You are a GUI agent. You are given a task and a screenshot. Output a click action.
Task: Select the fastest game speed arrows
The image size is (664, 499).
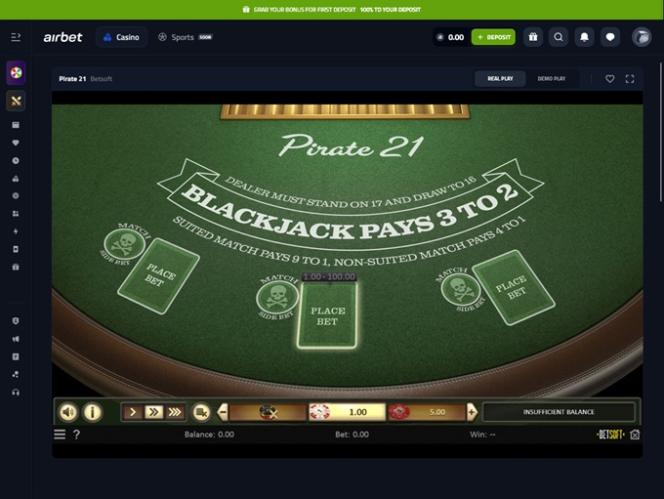pos(174,412)
